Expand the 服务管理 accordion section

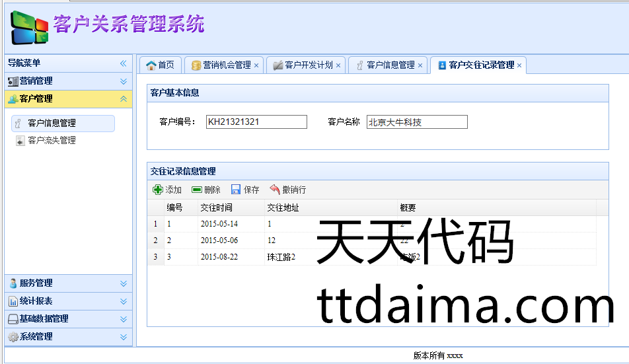click(123, 283)
